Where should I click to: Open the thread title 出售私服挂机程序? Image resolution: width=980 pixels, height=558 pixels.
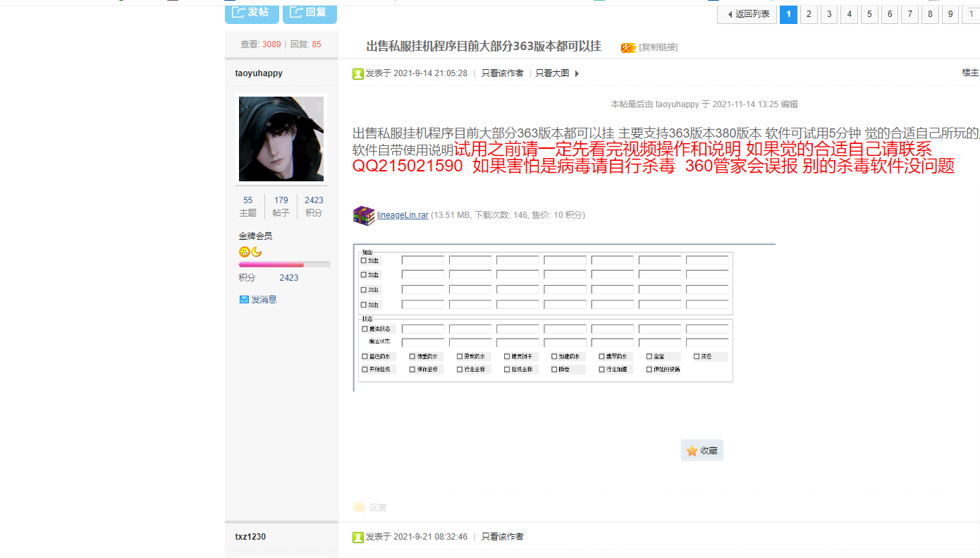484,47
